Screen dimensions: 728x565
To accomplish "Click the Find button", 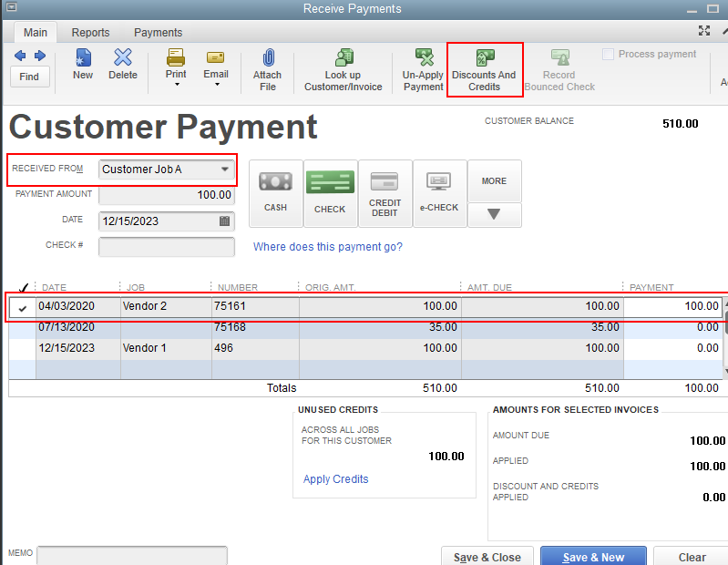I will pos(29,77).
